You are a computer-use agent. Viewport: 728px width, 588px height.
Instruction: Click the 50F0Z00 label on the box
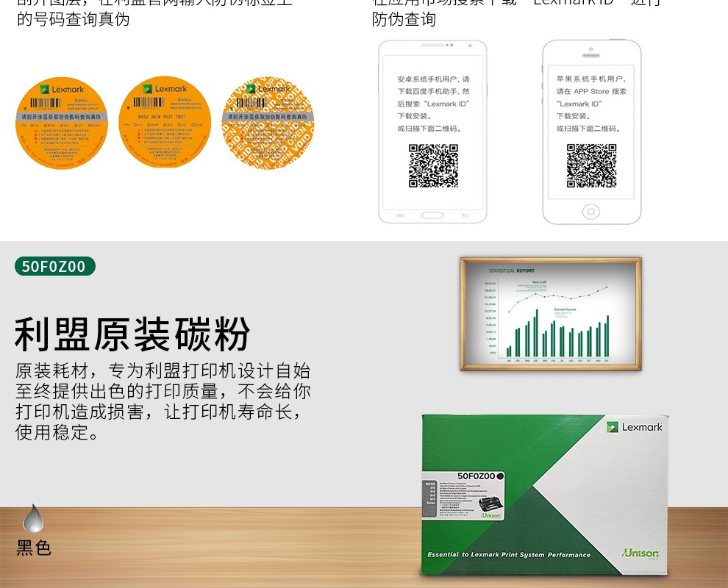(x=463, y=495)
